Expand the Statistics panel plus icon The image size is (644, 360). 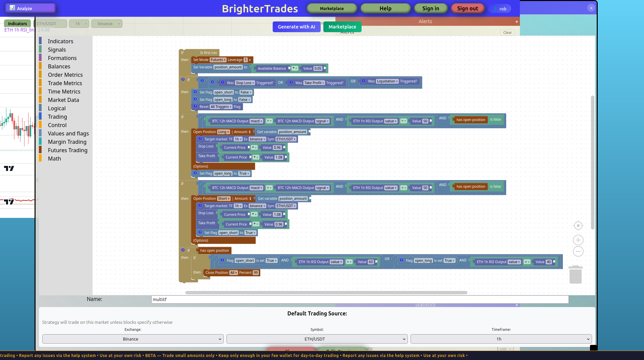pyautogui.click(x=517, y=305)
